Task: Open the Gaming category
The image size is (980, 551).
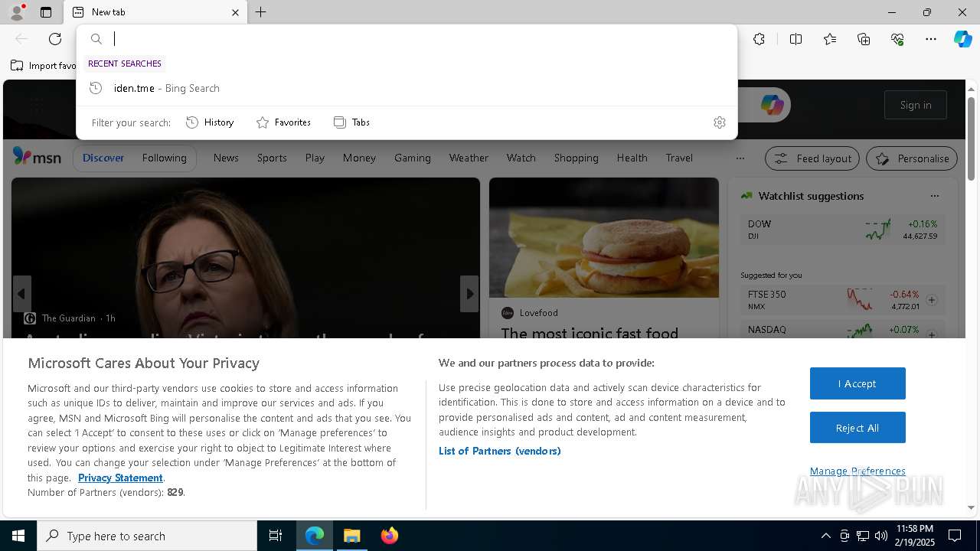Action: pos(413,158)
